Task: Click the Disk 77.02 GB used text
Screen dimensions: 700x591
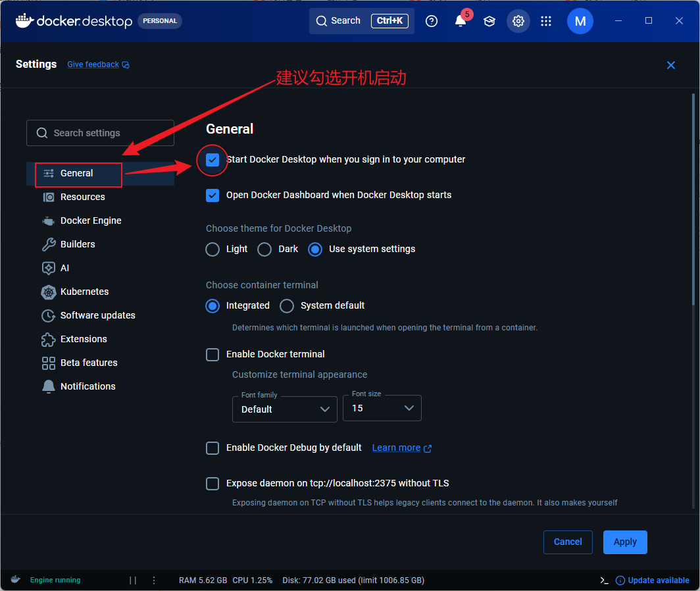Action: [353, 580]
